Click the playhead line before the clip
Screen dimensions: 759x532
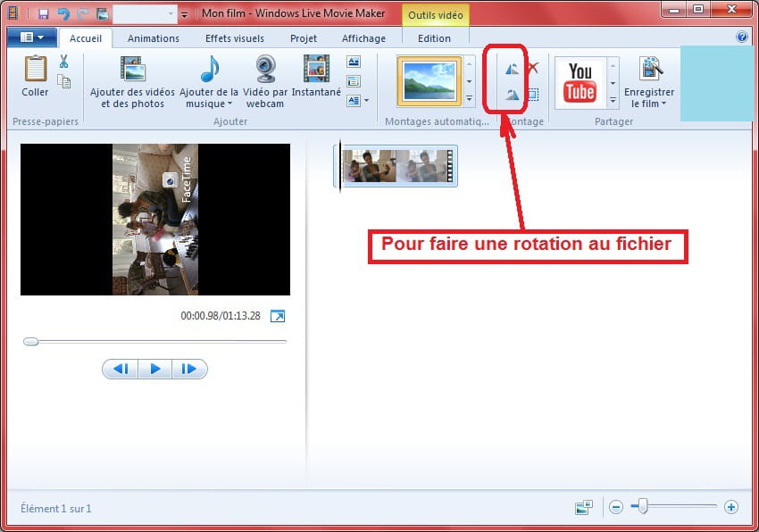click(x=339, y=166)
